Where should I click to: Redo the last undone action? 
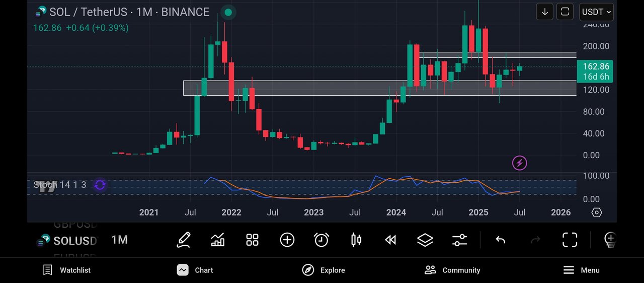[535, 240]
